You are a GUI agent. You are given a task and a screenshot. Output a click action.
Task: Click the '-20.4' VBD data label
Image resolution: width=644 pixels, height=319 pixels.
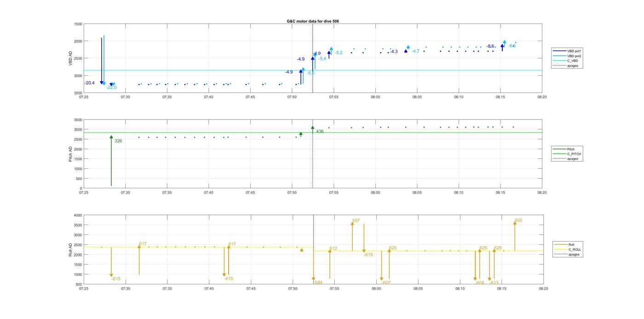click(x=89, y=83)
